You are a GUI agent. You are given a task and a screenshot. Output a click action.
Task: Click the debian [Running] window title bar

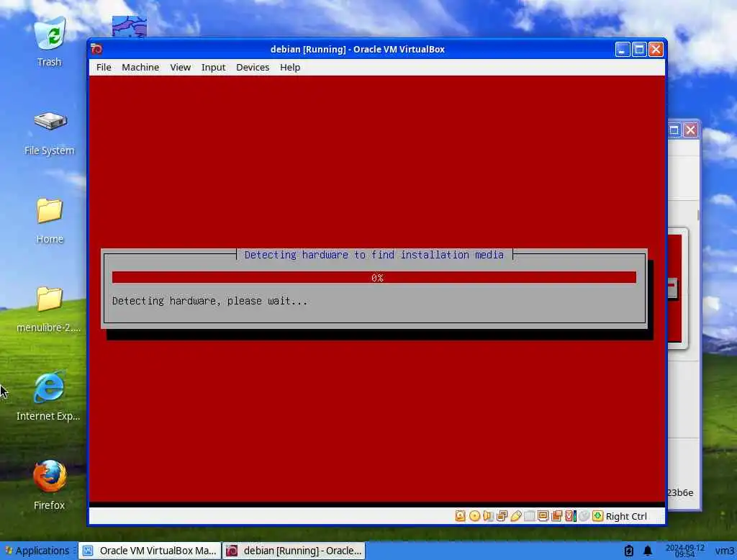[x=357, y=49]
